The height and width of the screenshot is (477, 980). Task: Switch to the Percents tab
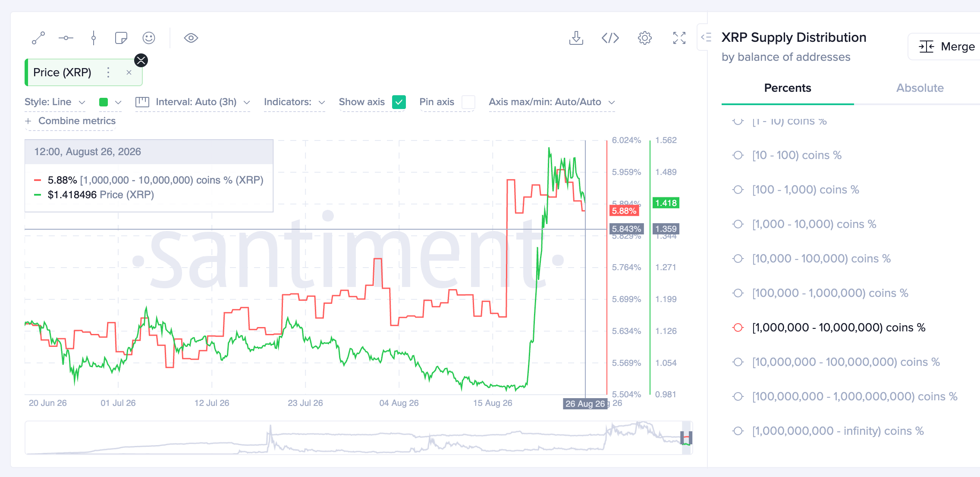pos(788,88)
